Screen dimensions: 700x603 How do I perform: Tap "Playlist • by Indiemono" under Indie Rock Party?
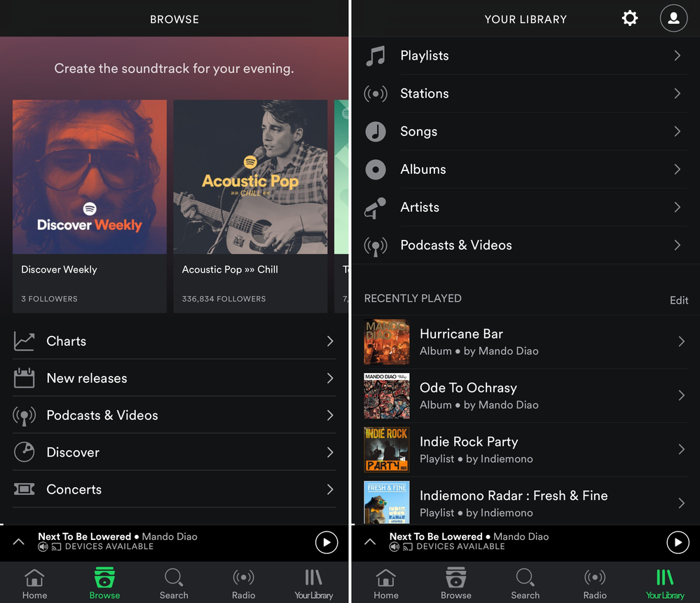click(x=476, y=459)
